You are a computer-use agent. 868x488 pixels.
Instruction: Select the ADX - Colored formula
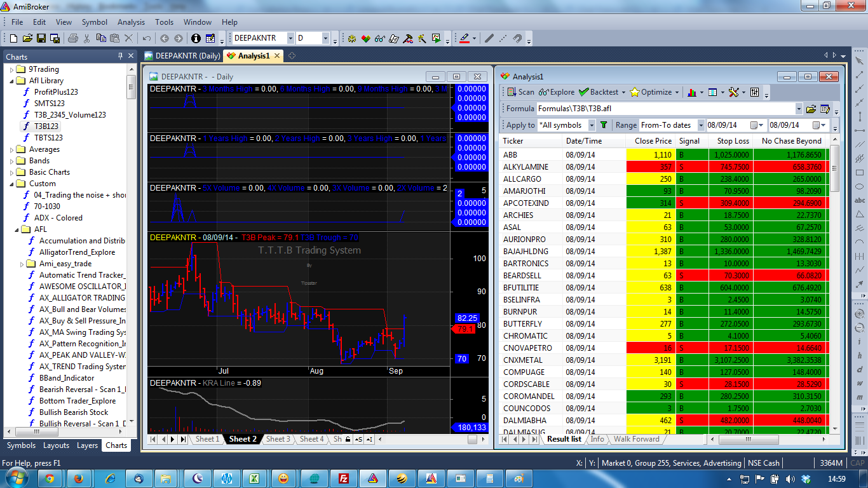pos(58,218)
